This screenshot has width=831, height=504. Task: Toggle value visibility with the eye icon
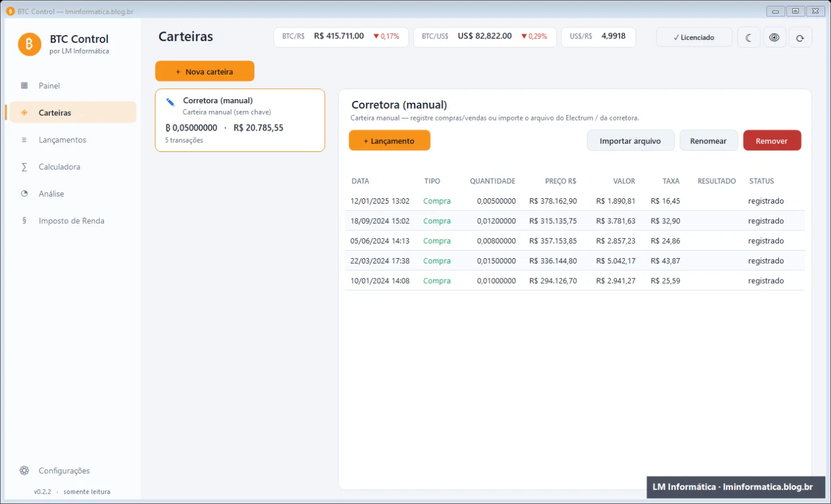tap(774, 37)
